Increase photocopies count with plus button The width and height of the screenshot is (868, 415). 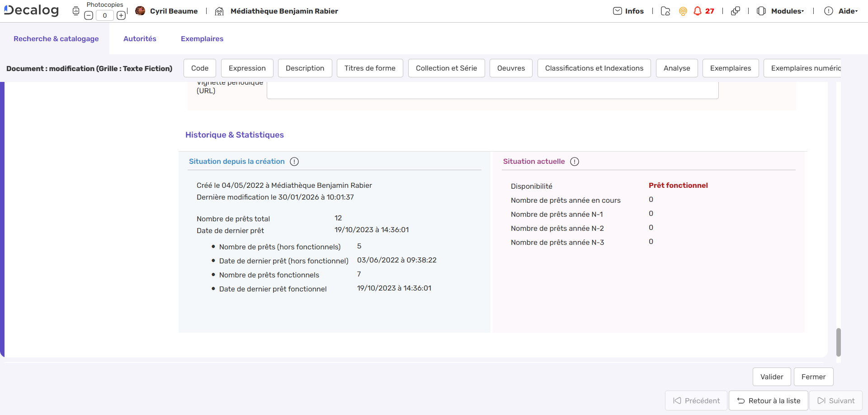[121, 15]
